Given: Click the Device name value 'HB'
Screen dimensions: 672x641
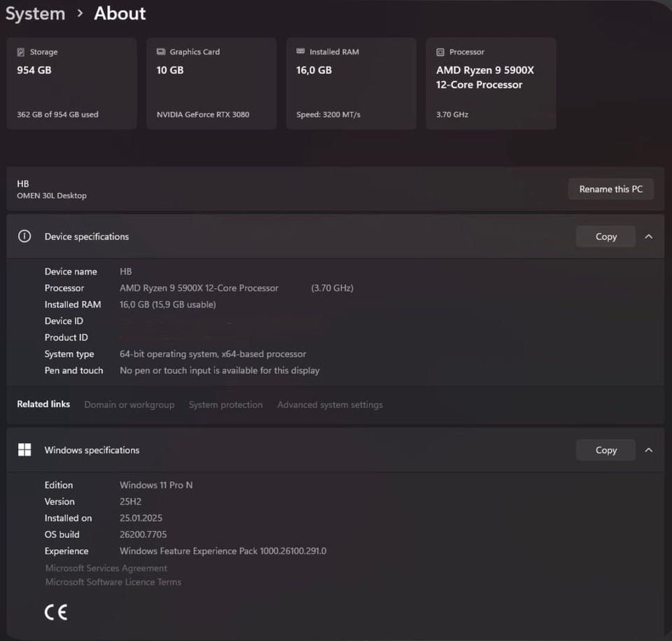Looking at the screenshot, I should click(125, 272).
